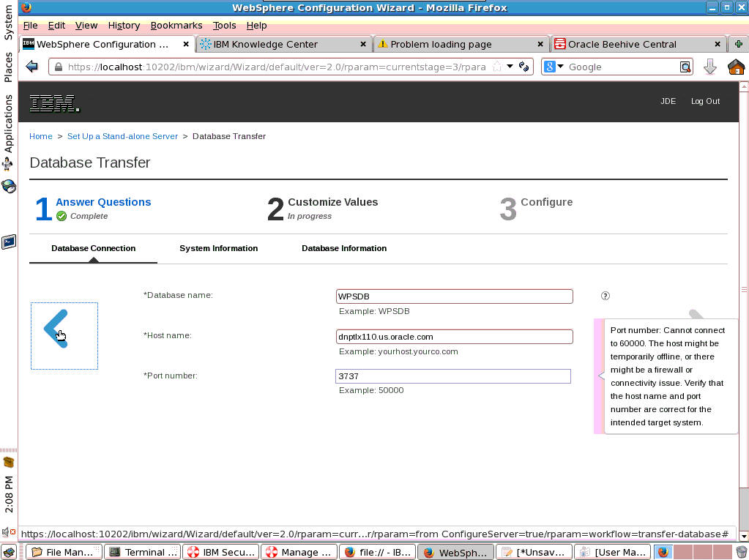Open the Google search engine dropdown
The height and width of the screenshot is (560, 749).
(x=554, y=67)
